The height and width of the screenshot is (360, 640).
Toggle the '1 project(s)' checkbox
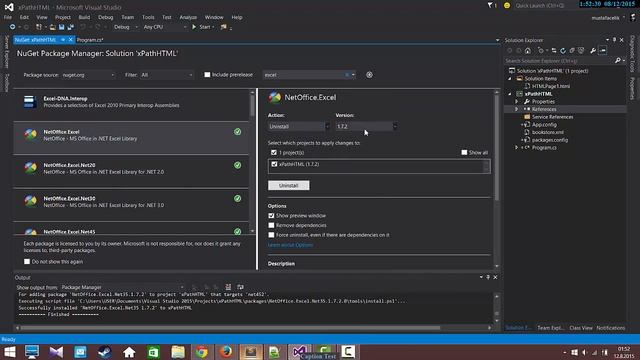click(274, 153)
